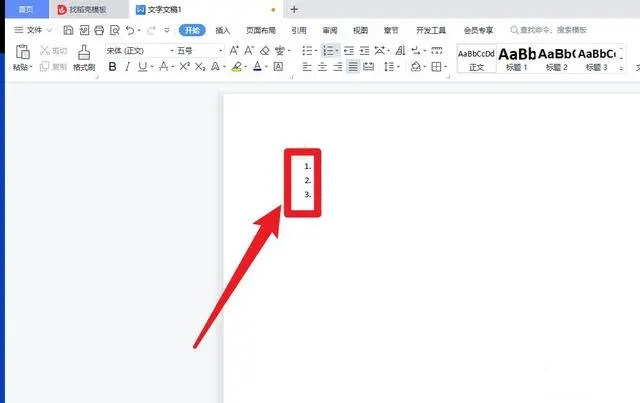The image size is (640, 403).
Task: Align text right
Action: coord(338,66)
